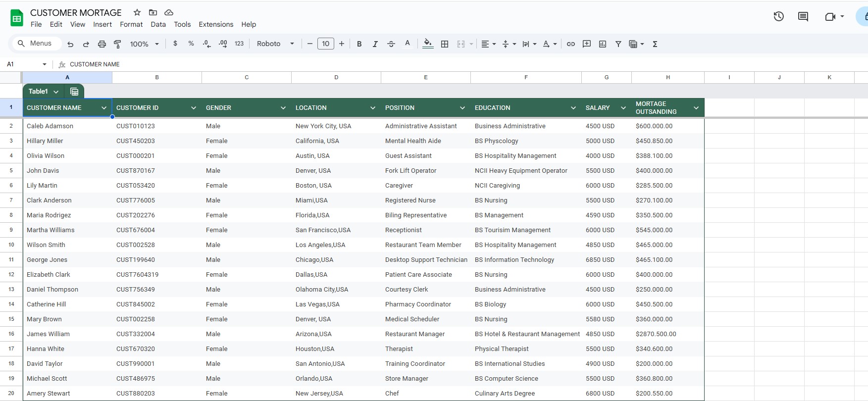
Task: Select the Paint format tool
Action: (117, 44)
